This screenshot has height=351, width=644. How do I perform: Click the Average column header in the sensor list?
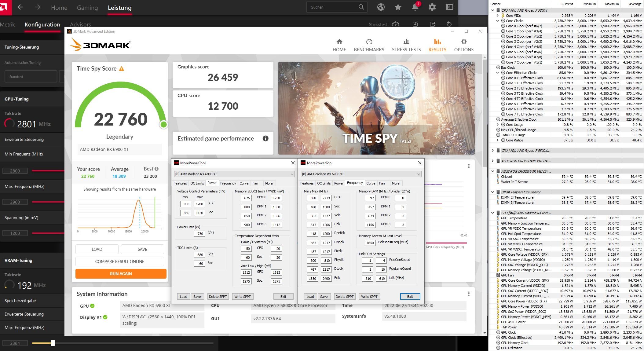(635, 4)
